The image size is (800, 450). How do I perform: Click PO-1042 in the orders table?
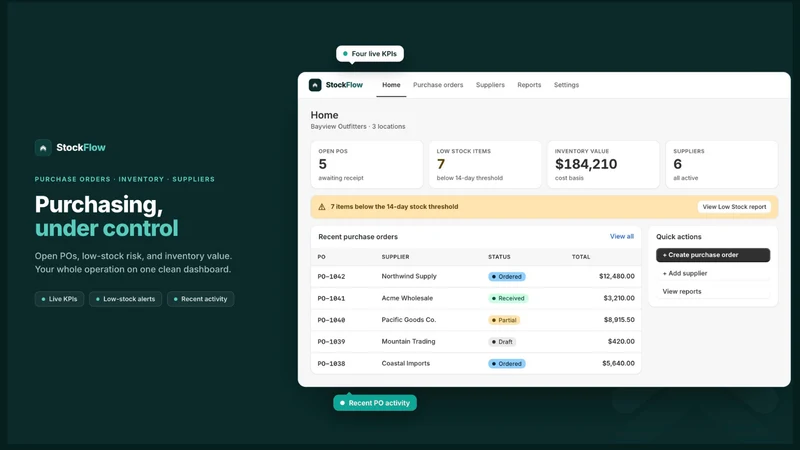tap(331, 277)
